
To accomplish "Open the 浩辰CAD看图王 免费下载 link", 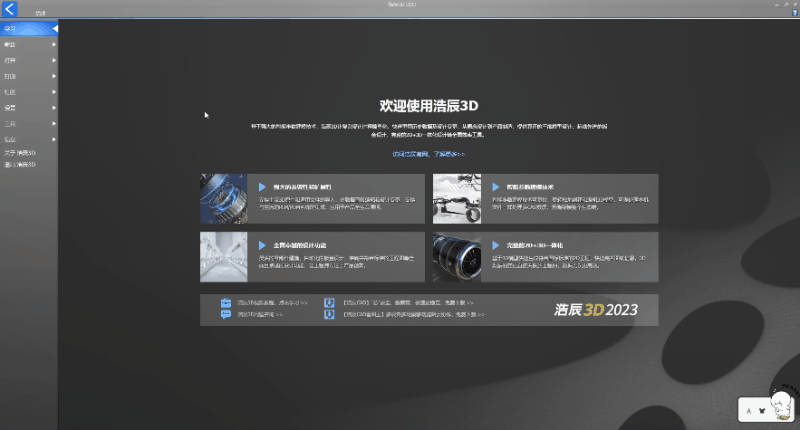I will [x=414, y=314].
